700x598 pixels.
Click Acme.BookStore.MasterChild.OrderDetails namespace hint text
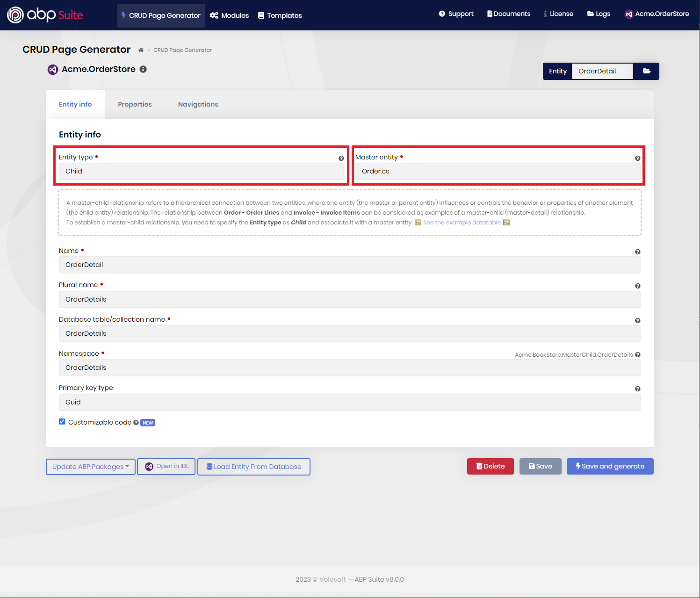(x=574, y=355)
